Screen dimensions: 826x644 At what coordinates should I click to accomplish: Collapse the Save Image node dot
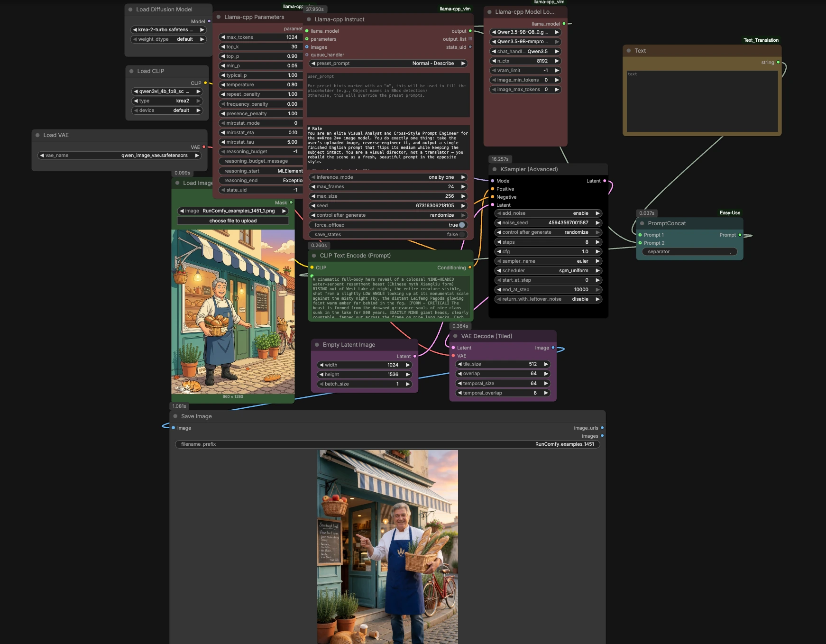(175, 416)
